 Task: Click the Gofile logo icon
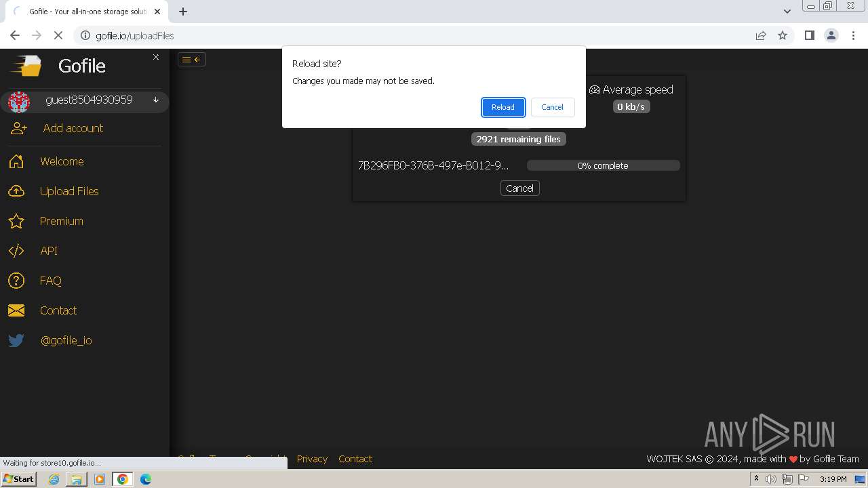click(x=26, y=66)
